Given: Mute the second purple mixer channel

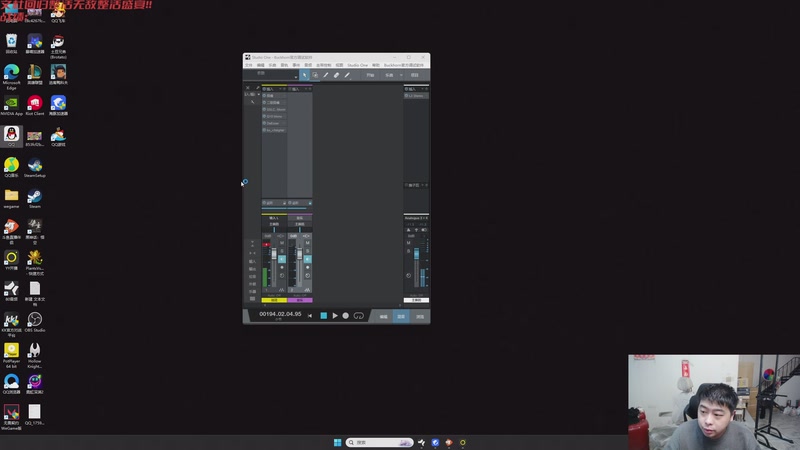Looking at the screenshot, I should click(308, 243).
